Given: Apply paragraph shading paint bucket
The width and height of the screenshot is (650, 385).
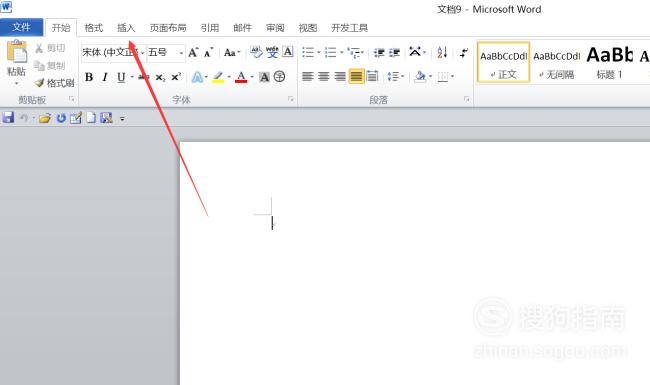Looking at the screenshot, I should pyautogui.click(x=420, y=77).
